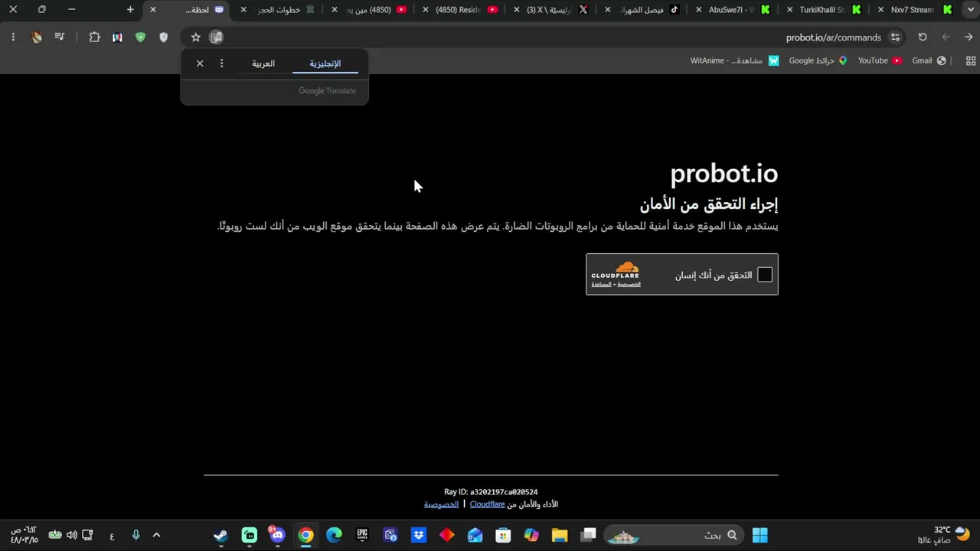Screen dimensions: 980x551
Task: Open Microsoft Edge from the taskbar
Action: pos(334,535)
